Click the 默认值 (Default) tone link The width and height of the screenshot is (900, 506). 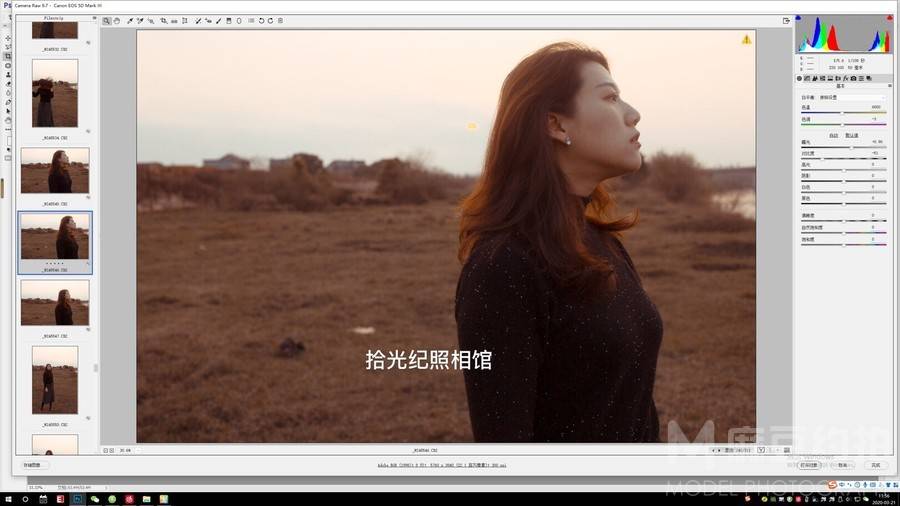[852, 135]
